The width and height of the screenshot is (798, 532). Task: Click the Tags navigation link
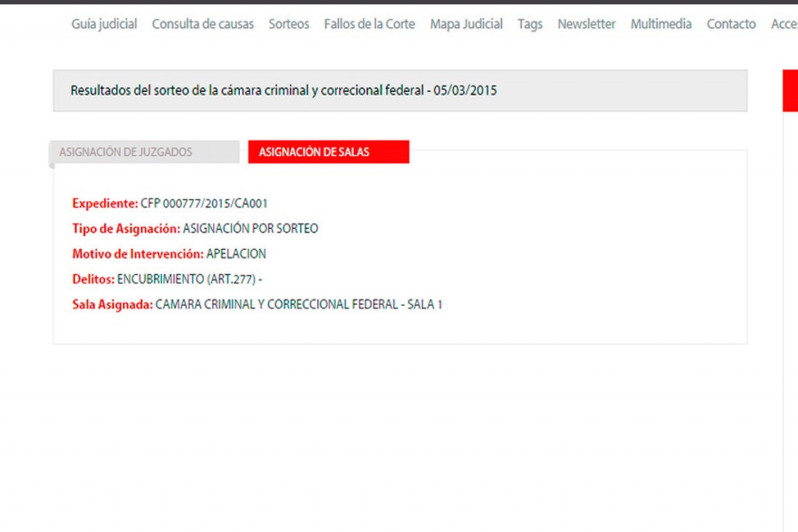(530, 24)
